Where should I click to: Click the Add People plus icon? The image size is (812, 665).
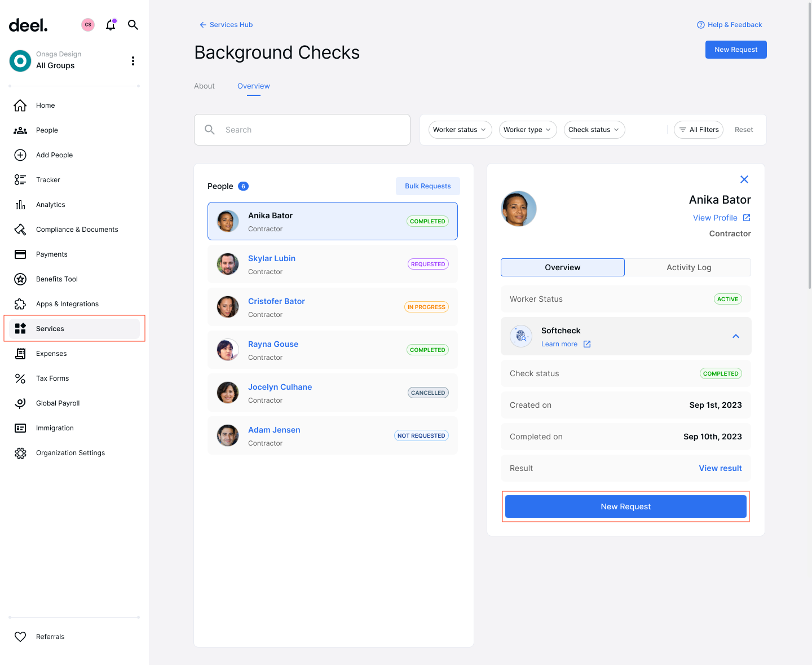[20, 155]
